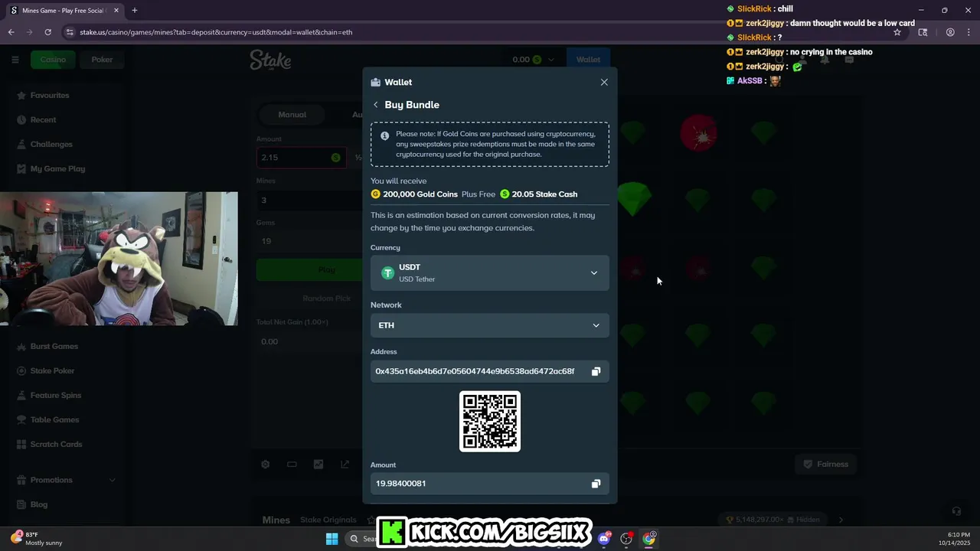The image size is (980, 551).
Task: Open the Chrome three-dot menu
Action: coord(969,32)
